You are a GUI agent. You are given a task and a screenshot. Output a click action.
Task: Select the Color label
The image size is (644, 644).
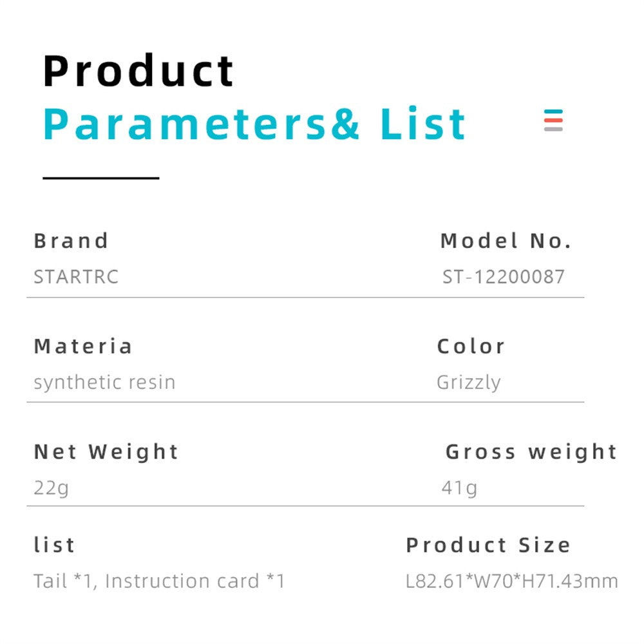471,346
